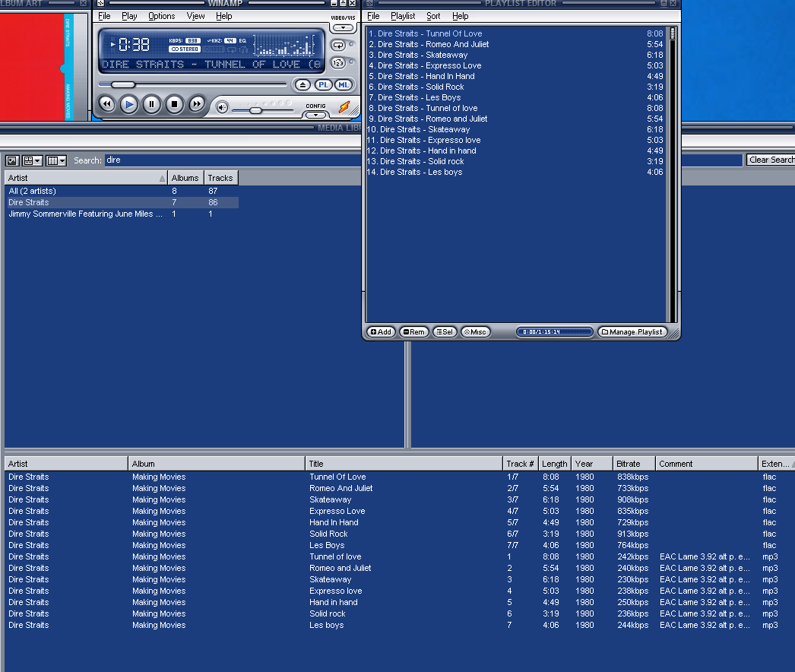
Task: Click the spectrum visualizer in Winamp display
Action: (284, 45)
